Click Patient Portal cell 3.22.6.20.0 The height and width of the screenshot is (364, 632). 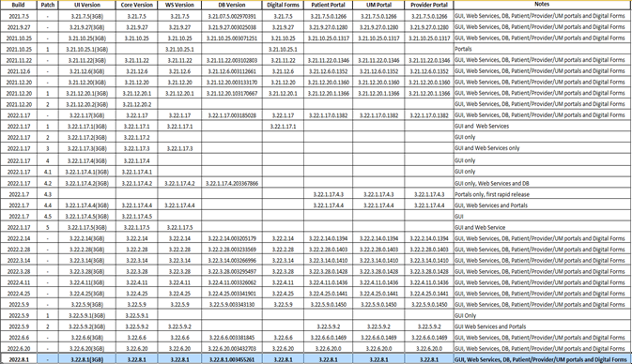(328, 348)
